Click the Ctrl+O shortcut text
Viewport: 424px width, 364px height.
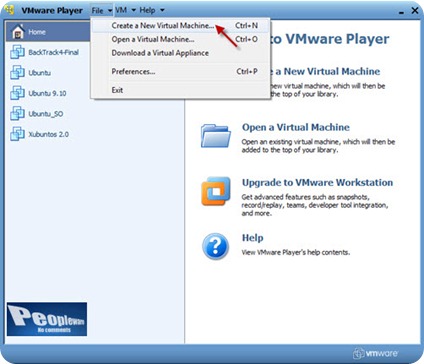click(246, 39)
